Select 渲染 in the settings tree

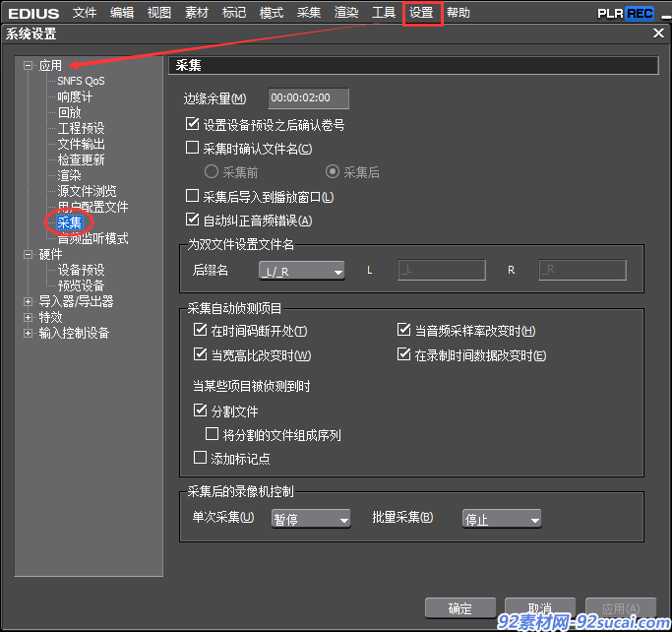point(70,175)
